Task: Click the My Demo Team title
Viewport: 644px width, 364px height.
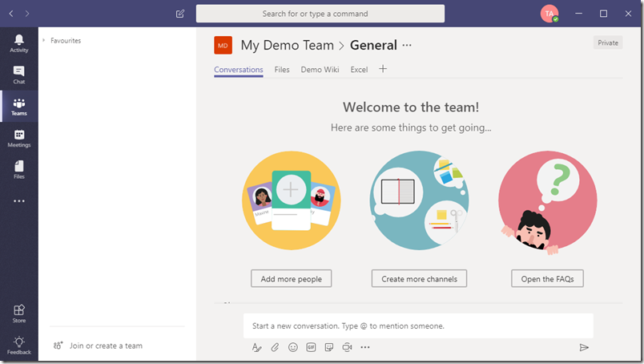Action: 287,45
